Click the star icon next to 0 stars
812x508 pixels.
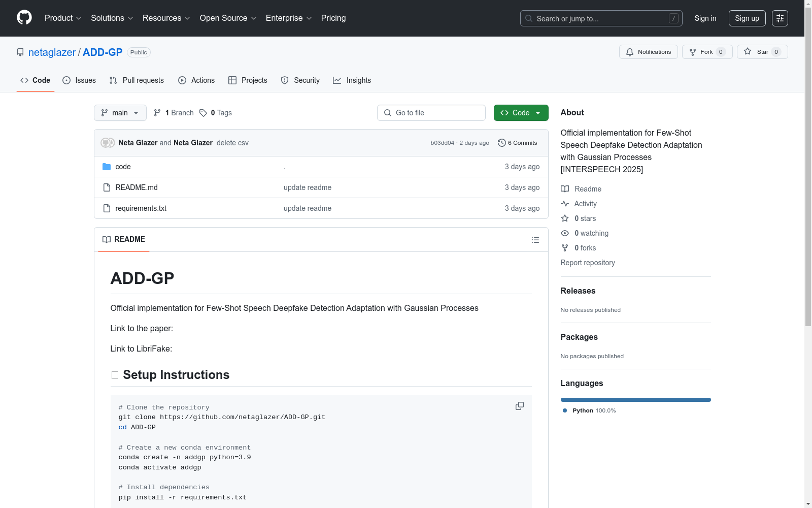pos(565,218)
